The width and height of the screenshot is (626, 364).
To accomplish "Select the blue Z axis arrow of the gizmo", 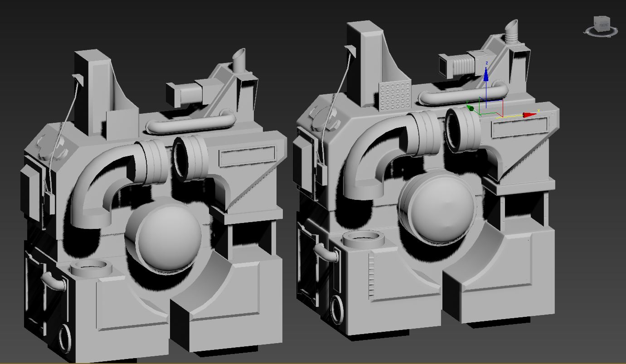I will [x=486, y=75].
